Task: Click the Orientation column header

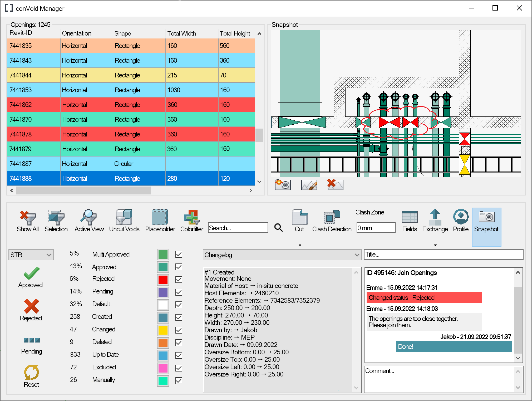Action: point(77,33)
